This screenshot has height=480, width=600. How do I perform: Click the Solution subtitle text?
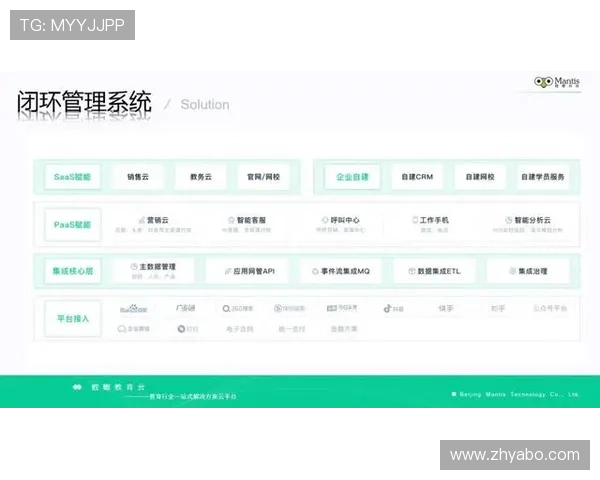tap(205, 104)
